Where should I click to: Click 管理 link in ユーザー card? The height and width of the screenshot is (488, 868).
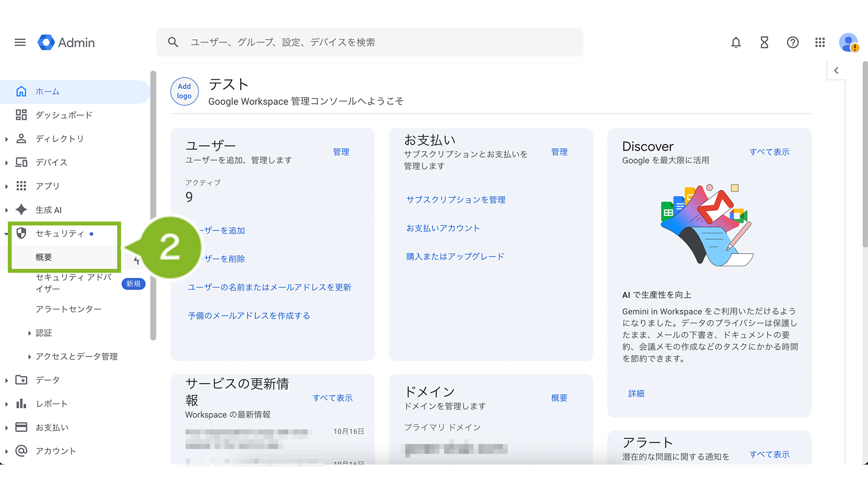(341, 152)
